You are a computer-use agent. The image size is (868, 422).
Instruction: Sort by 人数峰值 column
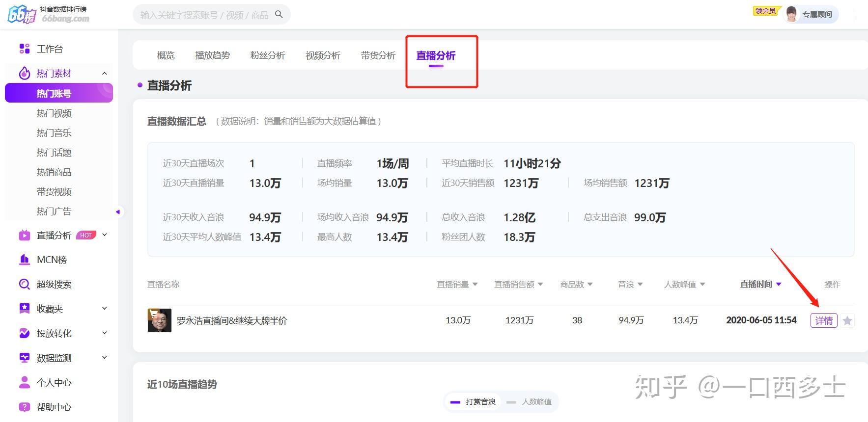685,285
